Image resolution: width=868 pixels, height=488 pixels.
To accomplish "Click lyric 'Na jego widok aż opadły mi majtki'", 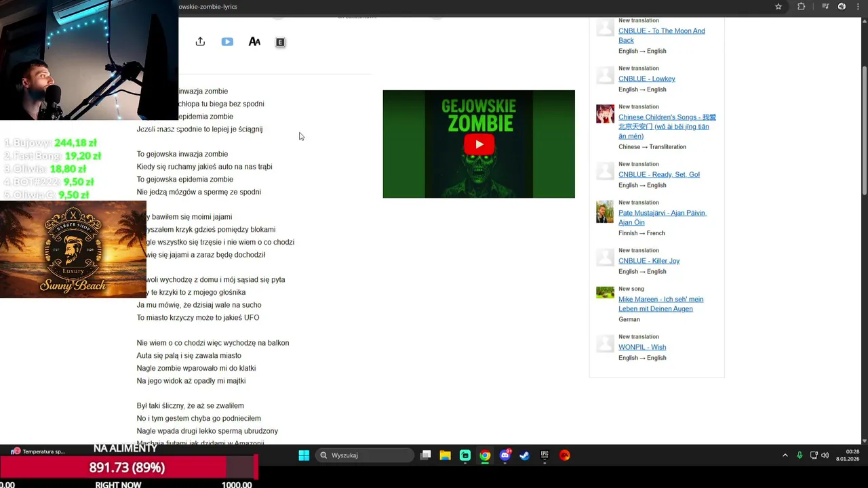I will [191, 381].
